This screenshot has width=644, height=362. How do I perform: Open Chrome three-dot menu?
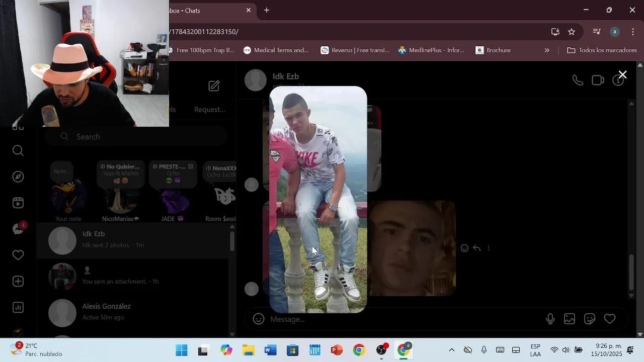pyautogui.click(x=633, y=32)
